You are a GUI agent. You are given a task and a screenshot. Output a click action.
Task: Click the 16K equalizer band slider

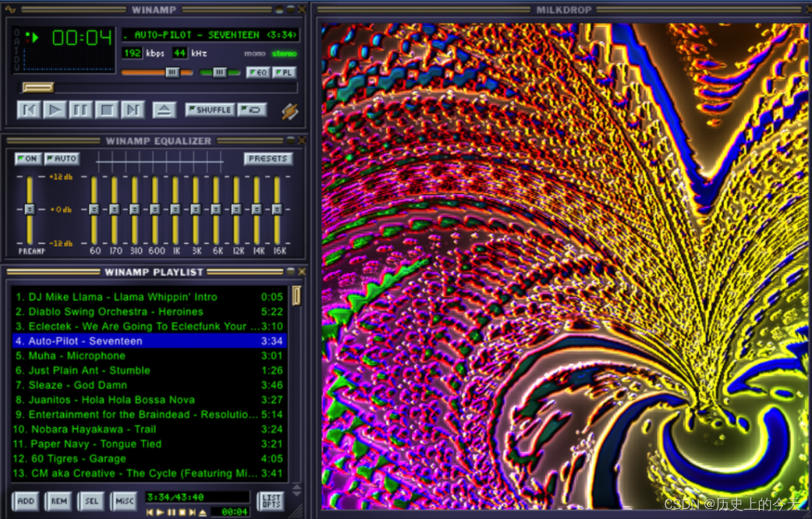pyautogui.click(x=277, y=209)
